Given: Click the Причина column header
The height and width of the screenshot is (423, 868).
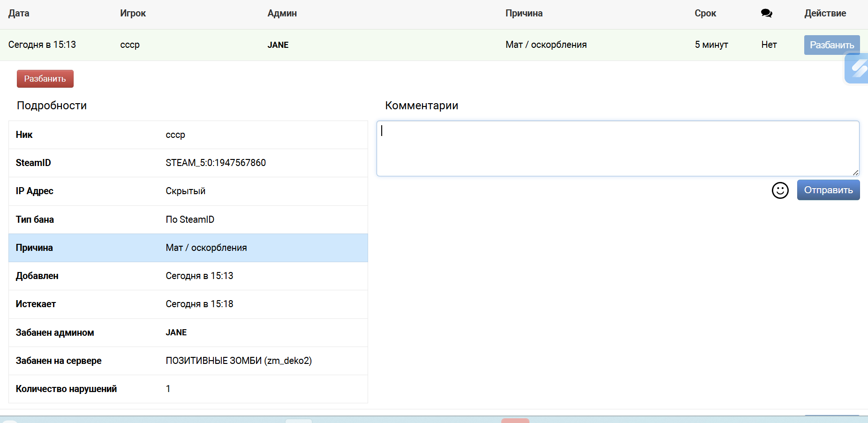Looking at the screenshot, I should (x=524, y=14).
